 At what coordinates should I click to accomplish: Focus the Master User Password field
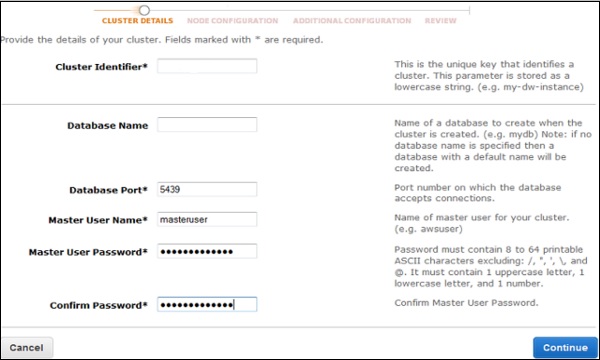pyautogui.click(x=207, y=251)
